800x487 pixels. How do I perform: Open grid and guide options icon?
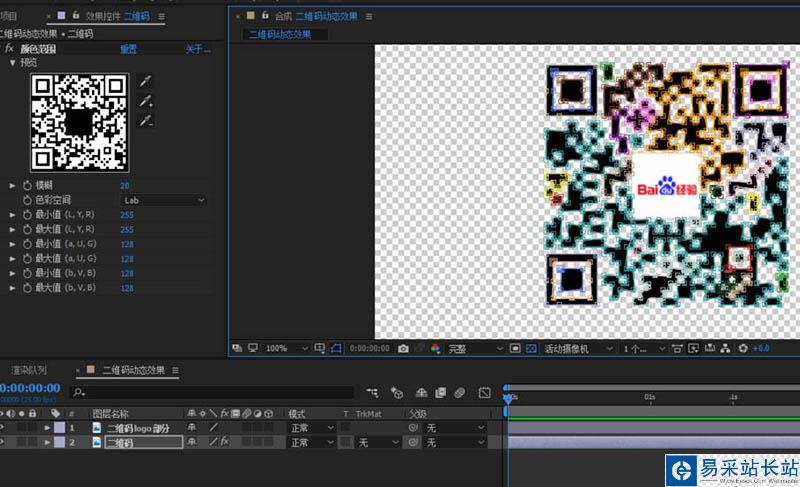coord(319,348)
